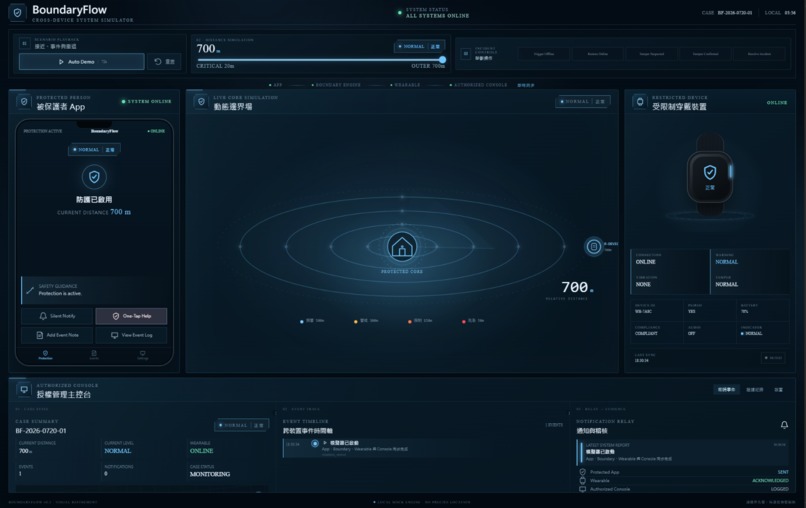Open View Event Log on phone
806x508 pixels.
pyautogui.click(x=131, y=335)
